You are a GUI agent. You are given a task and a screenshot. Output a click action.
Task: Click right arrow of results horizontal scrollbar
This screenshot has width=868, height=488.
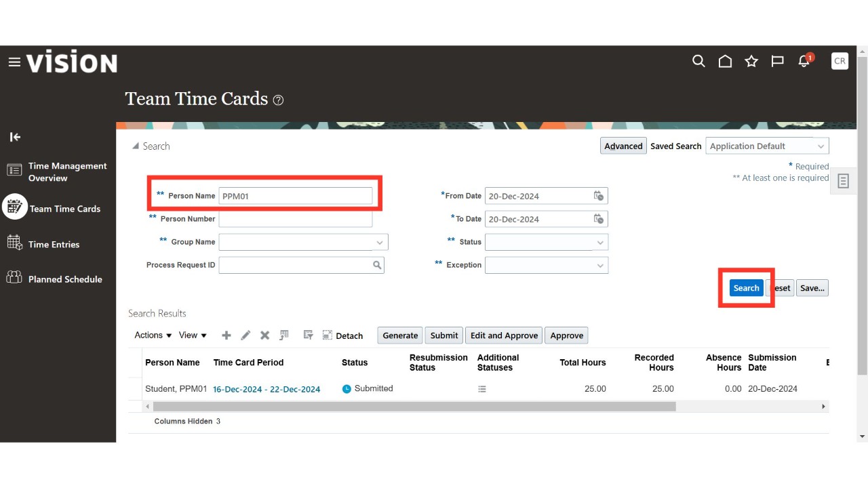tap(824, 407)
